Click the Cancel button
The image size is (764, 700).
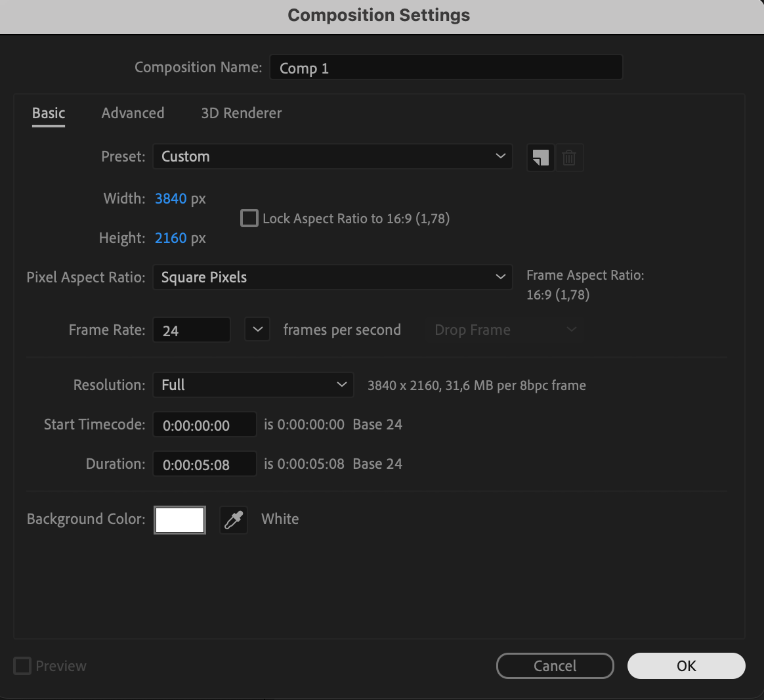coord(555,666)
